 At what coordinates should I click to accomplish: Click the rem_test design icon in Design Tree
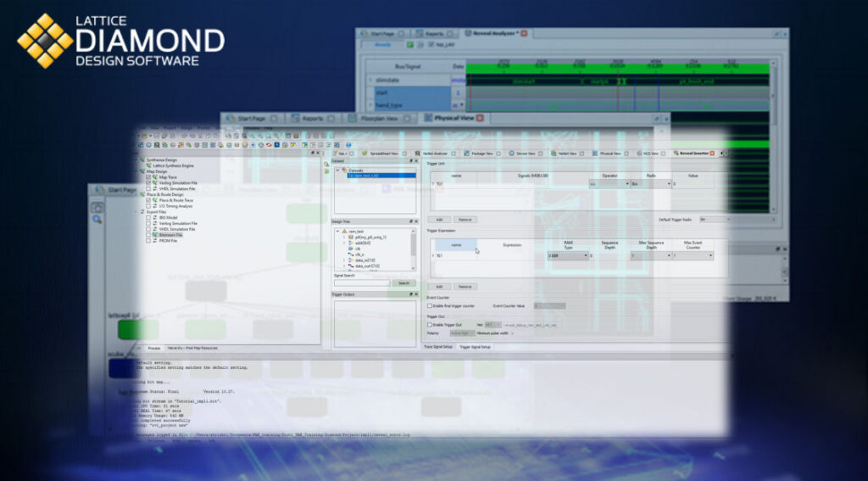343,231
